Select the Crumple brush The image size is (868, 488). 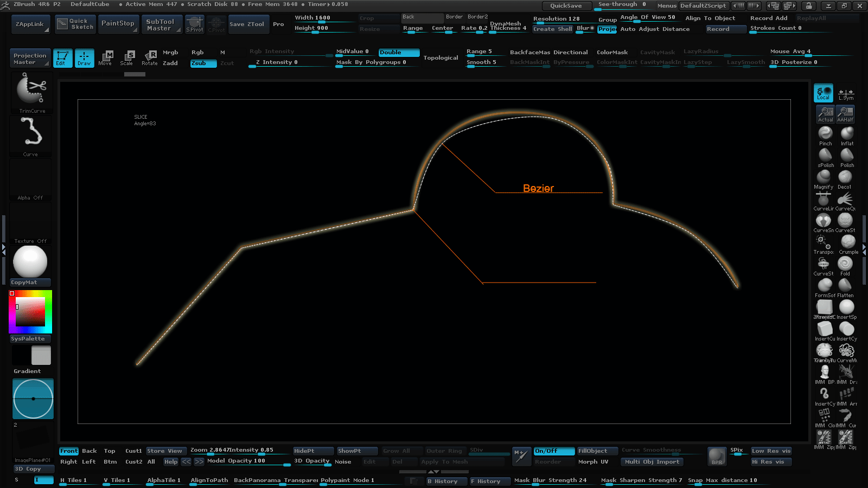[847, 242]
